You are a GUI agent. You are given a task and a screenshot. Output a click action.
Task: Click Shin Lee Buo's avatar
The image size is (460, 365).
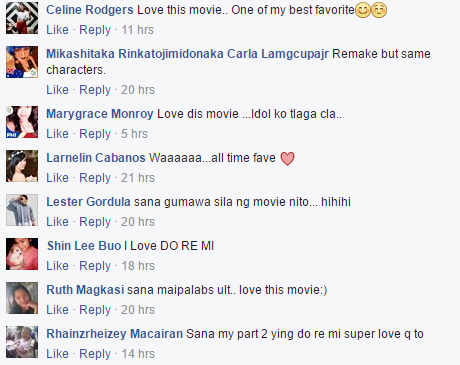[x=22, y=254]
